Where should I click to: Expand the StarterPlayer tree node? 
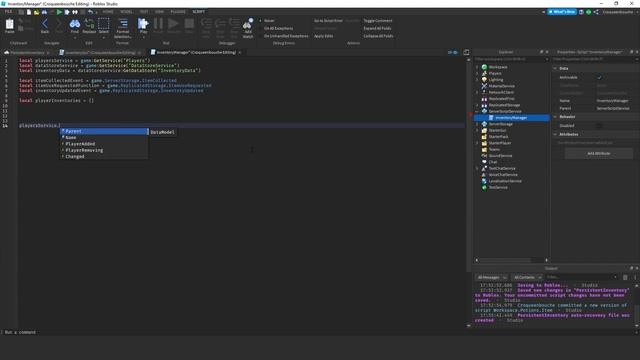[x=477, y=143]
